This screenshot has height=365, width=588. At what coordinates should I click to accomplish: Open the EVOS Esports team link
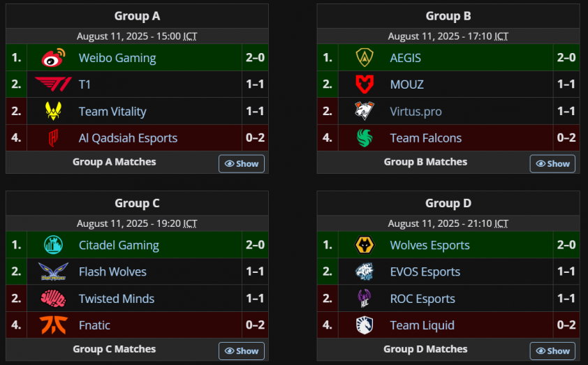click(x=425, y=271)
